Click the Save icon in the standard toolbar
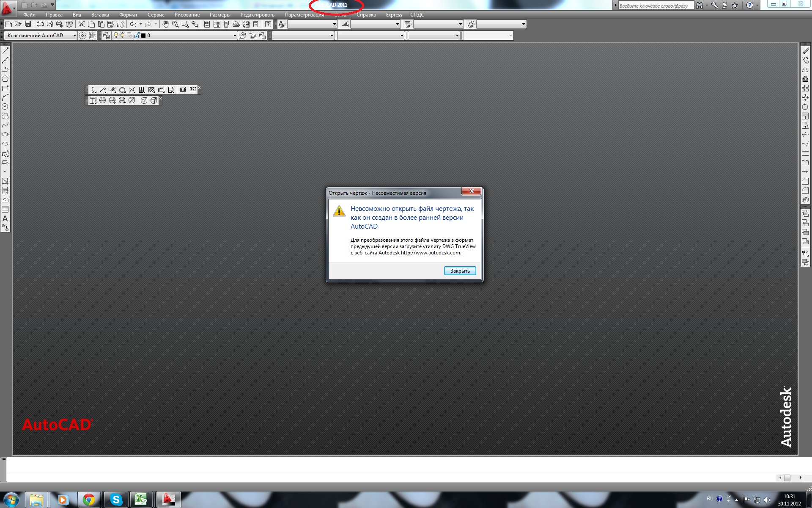The width and height of the screenshot is (812, 508). click(x=28, y=24)
